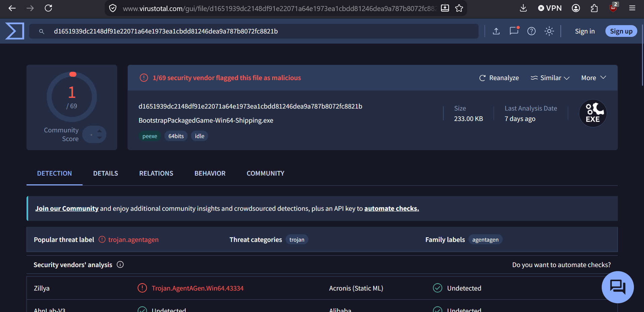The image size is (644, 312).
Task: Open the Join our Community link
Action: 67,208
